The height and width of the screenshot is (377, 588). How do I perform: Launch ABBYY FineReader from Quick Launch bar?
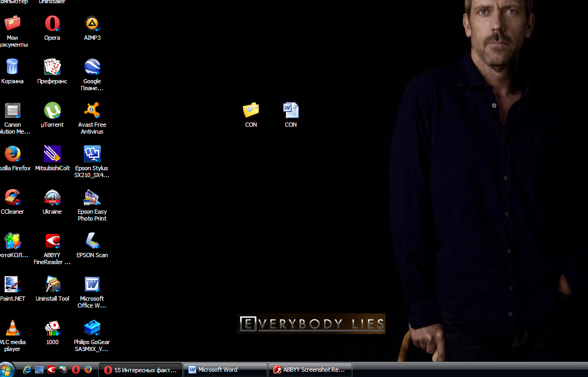tap(51, 370)
